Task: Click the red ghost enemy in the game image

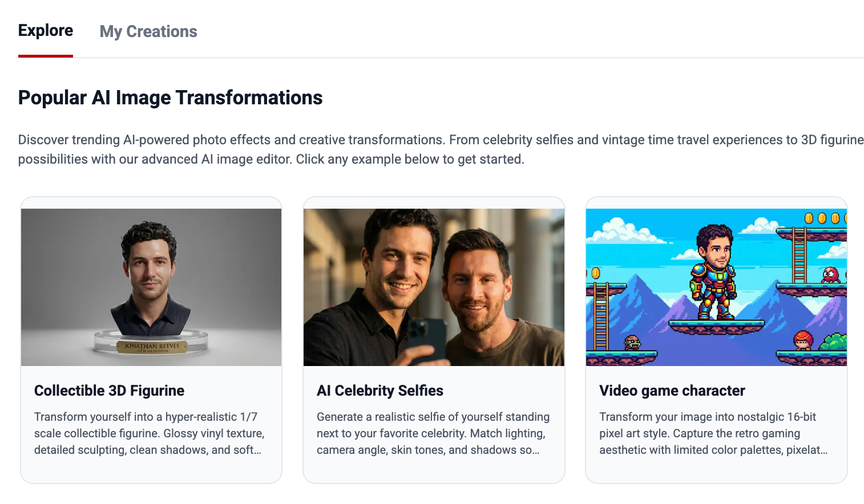Action: tap(830, 275)
